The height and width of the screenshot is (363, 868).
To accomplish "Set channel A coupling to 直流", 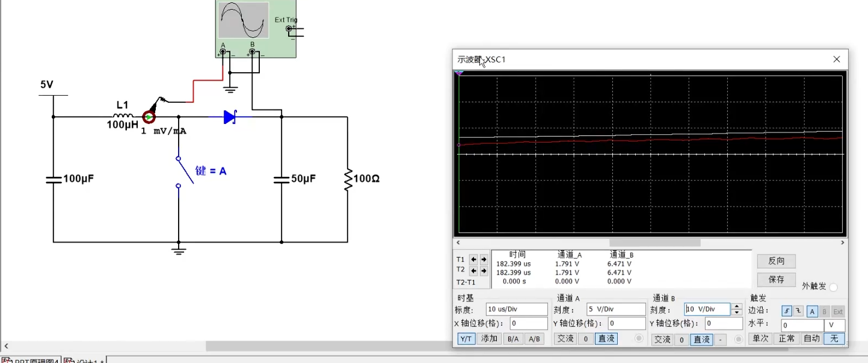I will click(x=606, y=339).
